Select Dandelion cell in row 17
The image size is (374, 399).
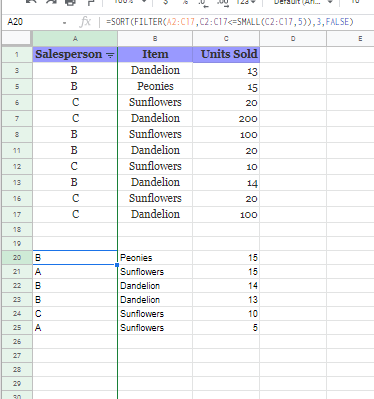[155, 214]
